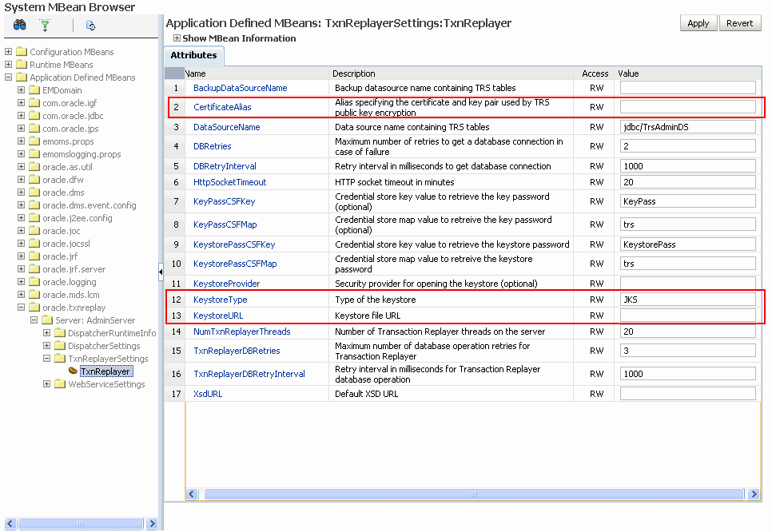Click the Apply button
This screenshot has height=532, width=772.
pos(698,23)
